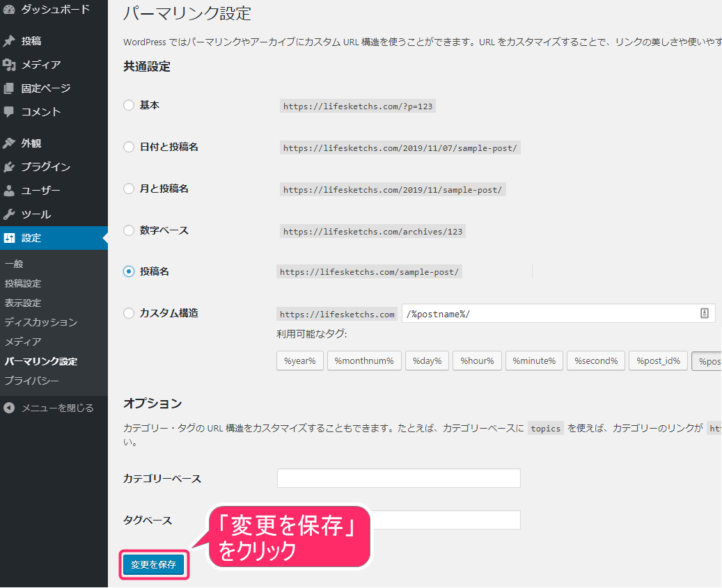Choose the 日付と投稿名 permalink structure
722x588 pixels.
coord(128,147)
